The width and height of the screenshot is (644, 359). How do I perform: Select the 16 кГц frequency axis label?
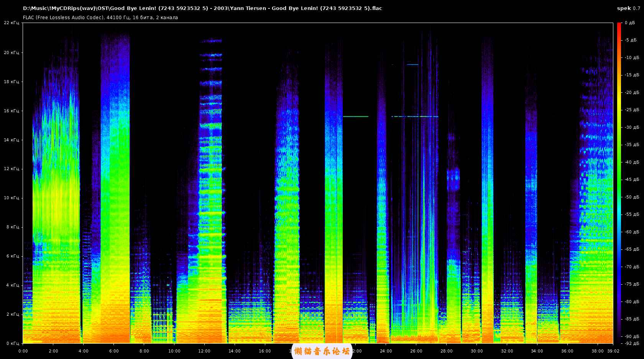pos(11,111)
